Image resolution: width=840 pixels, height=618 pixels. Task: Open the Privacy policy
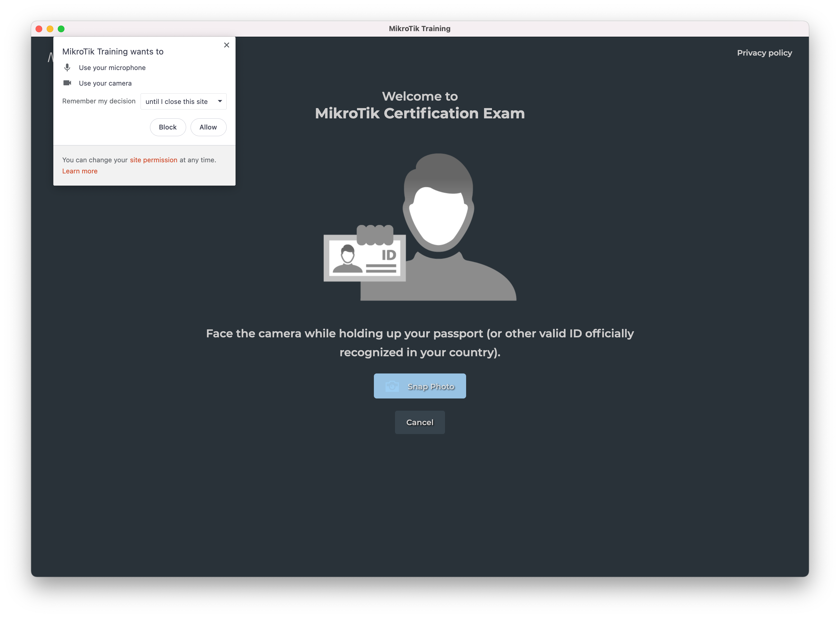pos(764,53)
